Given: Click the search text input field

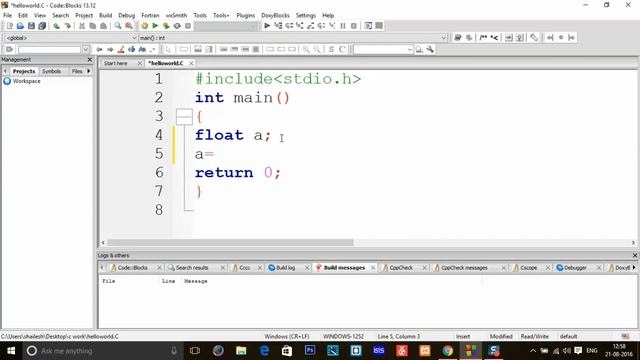Looking at the screenshot, I should [x=49, y=49].
